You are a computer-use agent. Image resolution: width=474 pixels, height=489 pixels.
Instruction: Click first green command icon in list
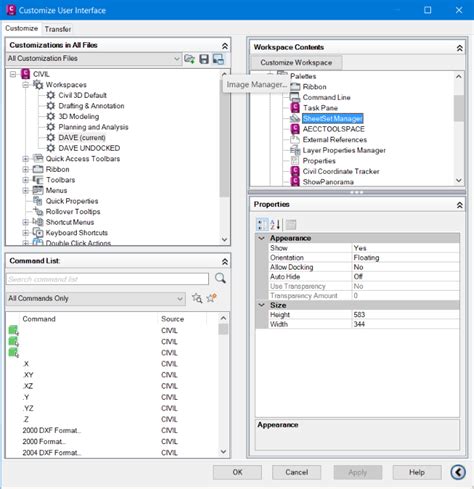(13, 330)
